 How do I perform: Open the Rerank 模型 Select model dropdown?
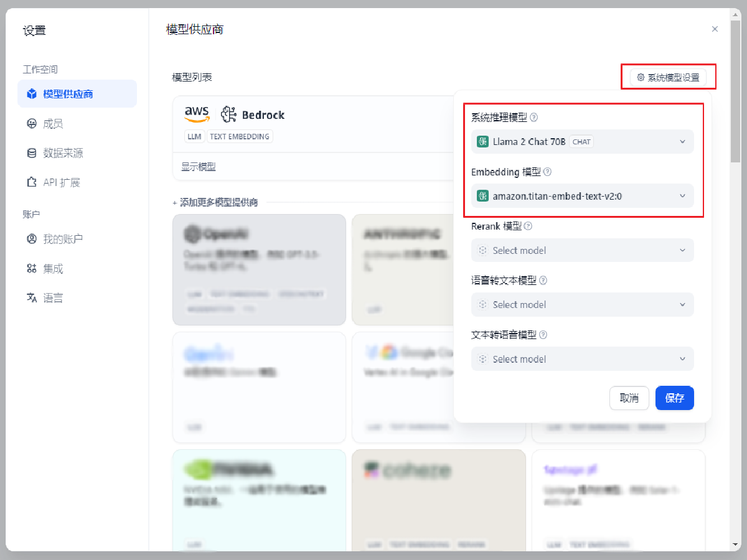point(582,250)
